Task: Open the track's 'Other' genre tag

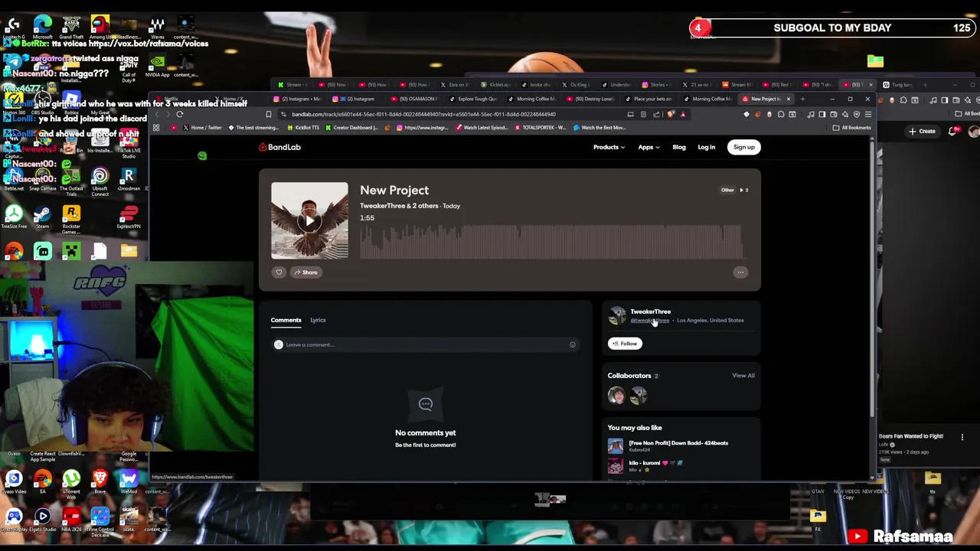Action: 727,190
